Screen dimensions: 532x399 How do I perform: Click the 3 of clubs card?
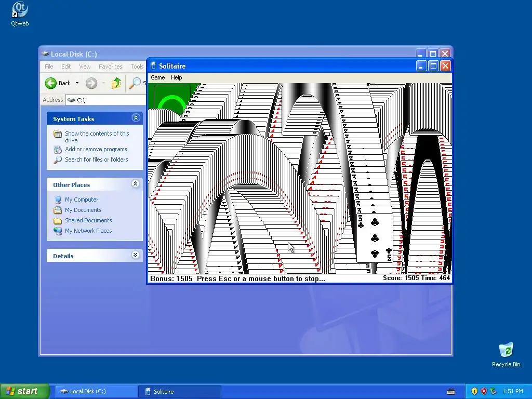pyautogui.click(x=375, y=238)
